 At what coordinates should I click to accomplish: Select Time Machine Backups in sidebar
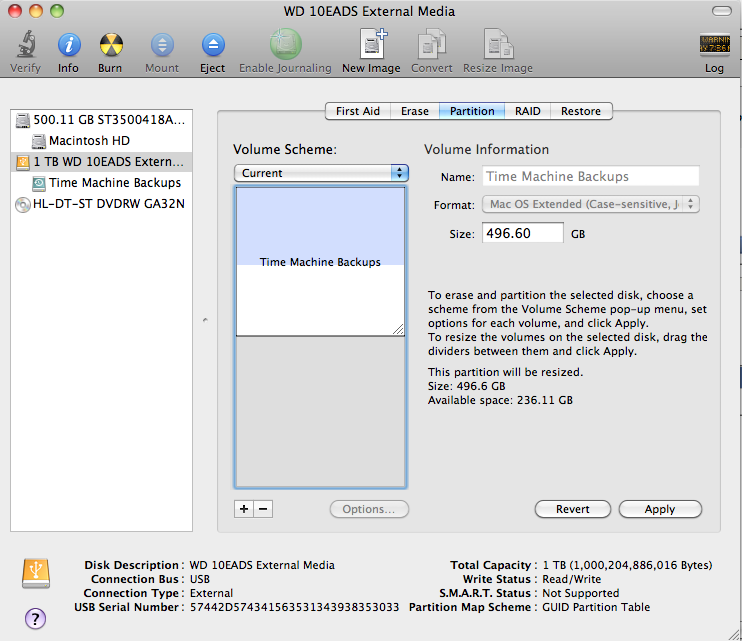pos(101,183)
